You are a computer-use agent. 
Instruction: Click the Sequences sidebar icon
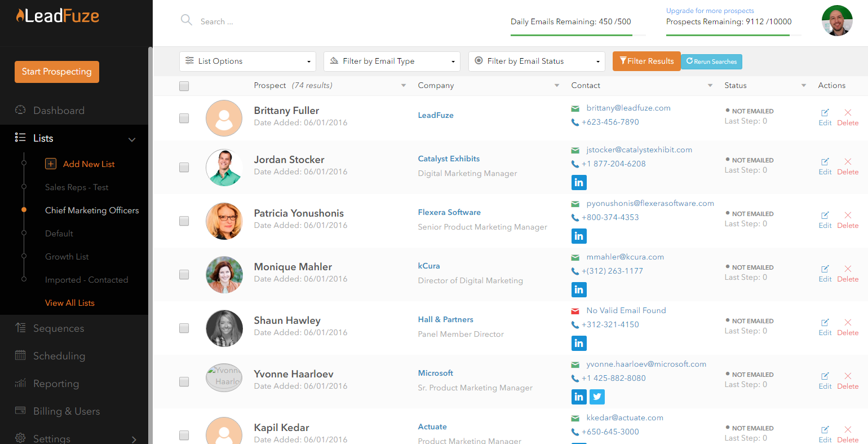tap(20, 328)
